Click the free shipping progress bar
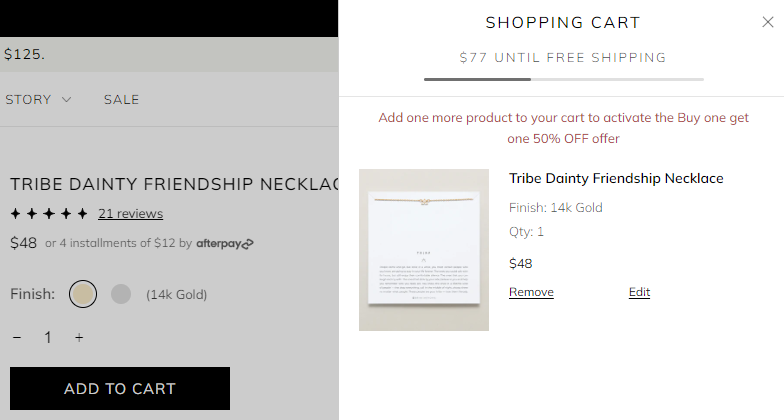 tap(563, 79)
